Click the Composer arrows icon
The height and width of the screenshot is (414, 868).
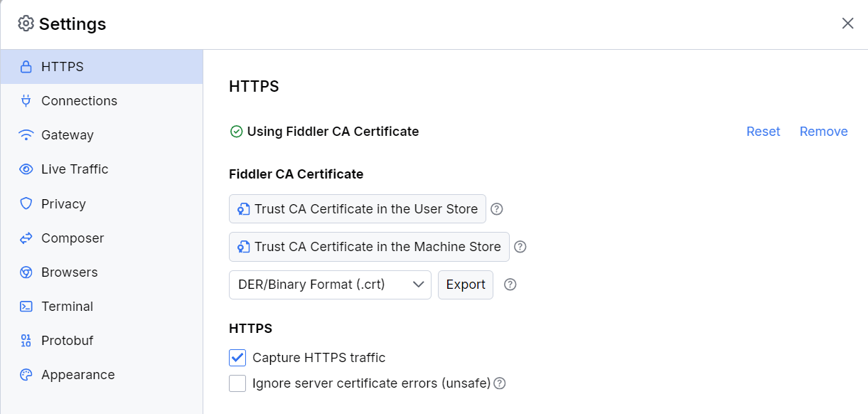point(26,238)
